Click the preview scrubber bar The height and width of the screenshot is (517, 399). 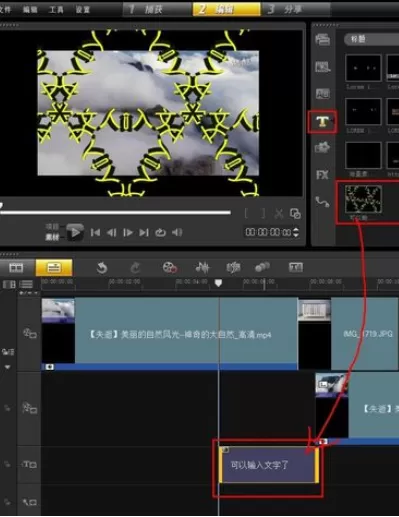[x=115, y=212]
